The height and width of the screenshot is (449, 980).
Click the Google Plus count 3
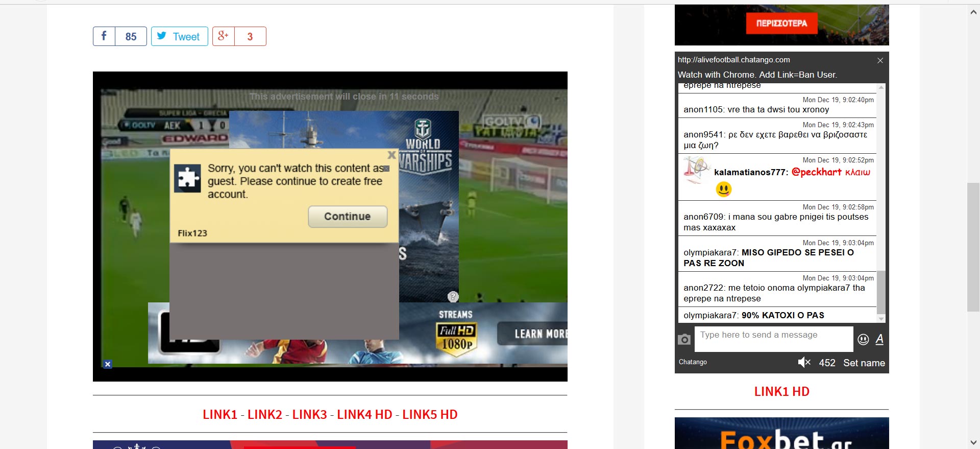(x=250, y=36)
